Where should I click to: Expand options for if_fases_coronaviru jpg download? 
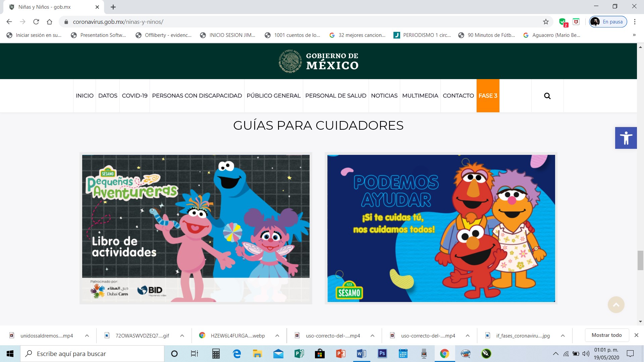[x=563, y=336]
